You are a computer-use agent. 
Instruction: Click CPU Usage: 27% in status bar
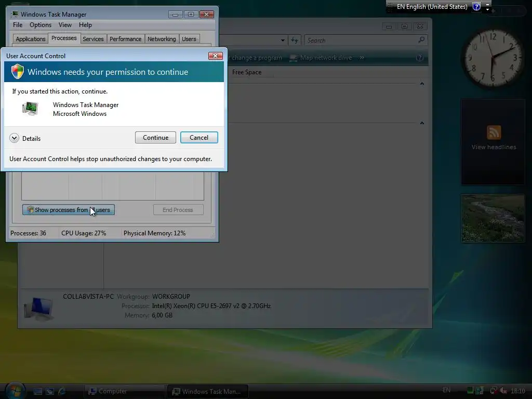[x=84, y=233]
